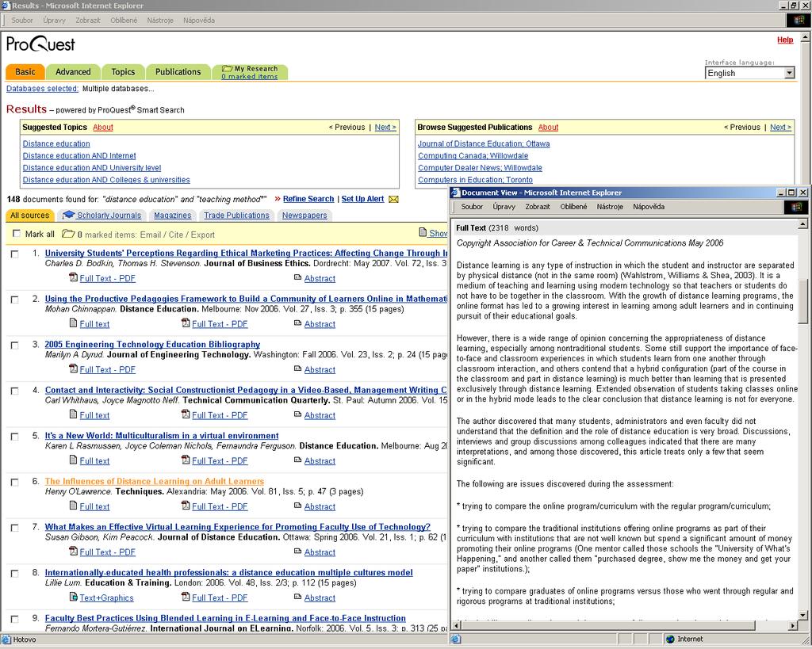The height and width of the screenshot is (649, 812).
Task: Click Next in Suggested Topics box
Action: coord(385,128)
